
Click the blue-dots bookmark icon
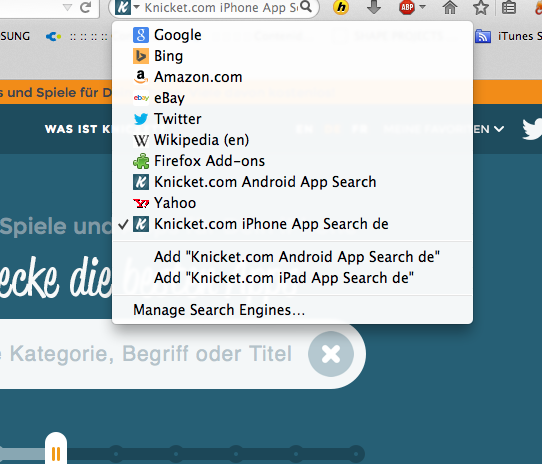click(53, 36)
